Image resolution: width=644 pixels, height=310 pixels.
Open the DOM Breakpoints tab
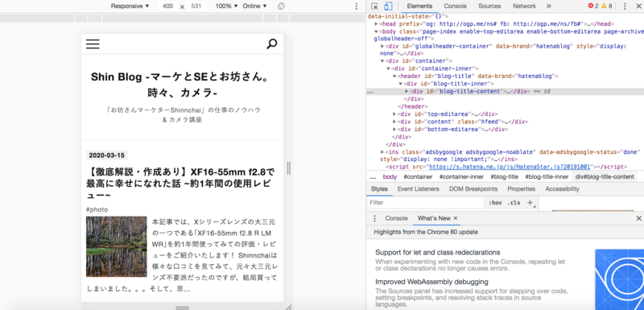473,189
